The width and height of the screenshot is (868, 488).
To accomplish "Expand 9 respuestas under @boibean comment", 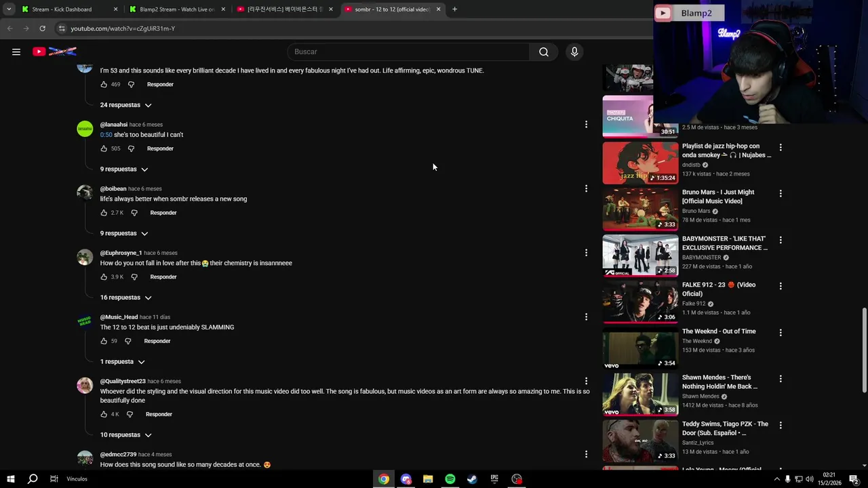I will point(124,233).
